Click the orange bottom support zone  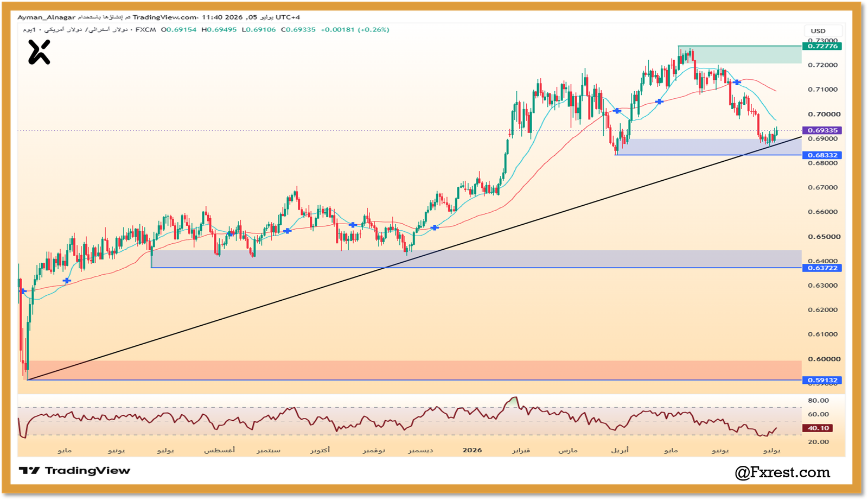(x=414, y=370)
